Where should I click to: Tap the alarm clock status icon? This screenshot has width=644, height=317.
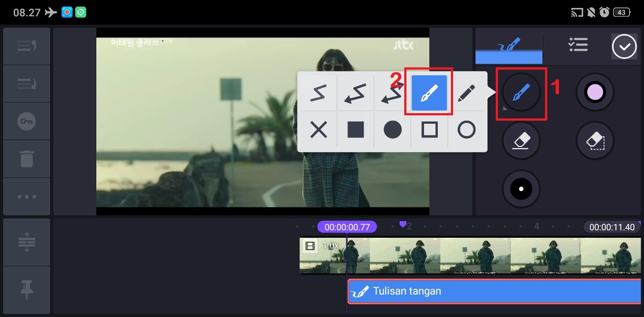click(x=604, y=12)
